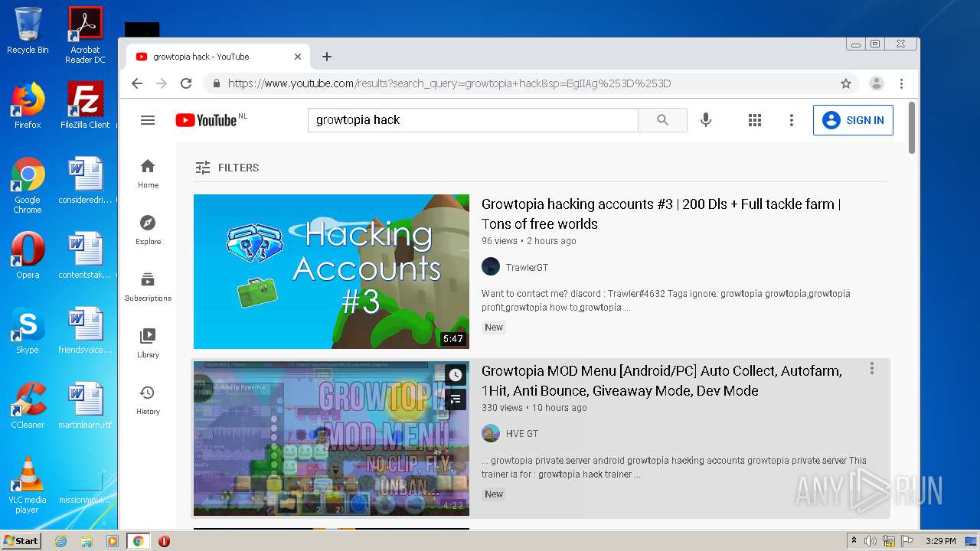Open the Chrome profile avatar
980x551 pixels.
tap(877, 83)
